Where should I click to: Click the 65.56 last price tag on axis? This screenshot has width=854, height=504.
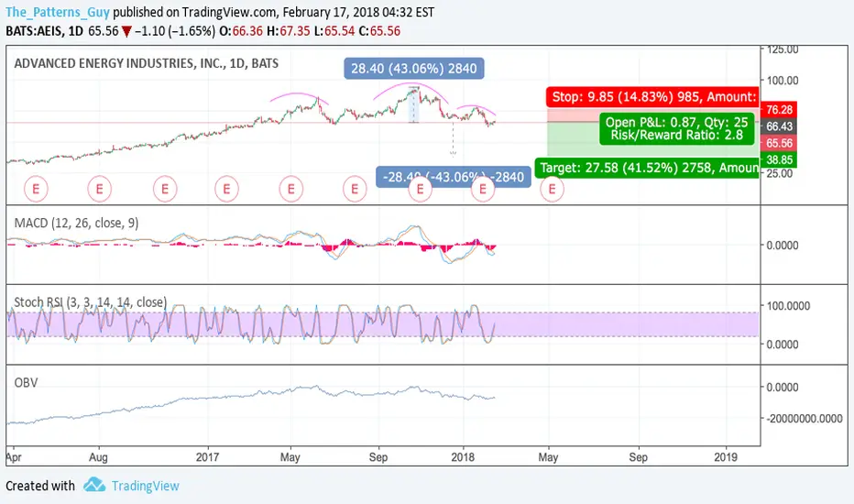(x=779, y=143)
